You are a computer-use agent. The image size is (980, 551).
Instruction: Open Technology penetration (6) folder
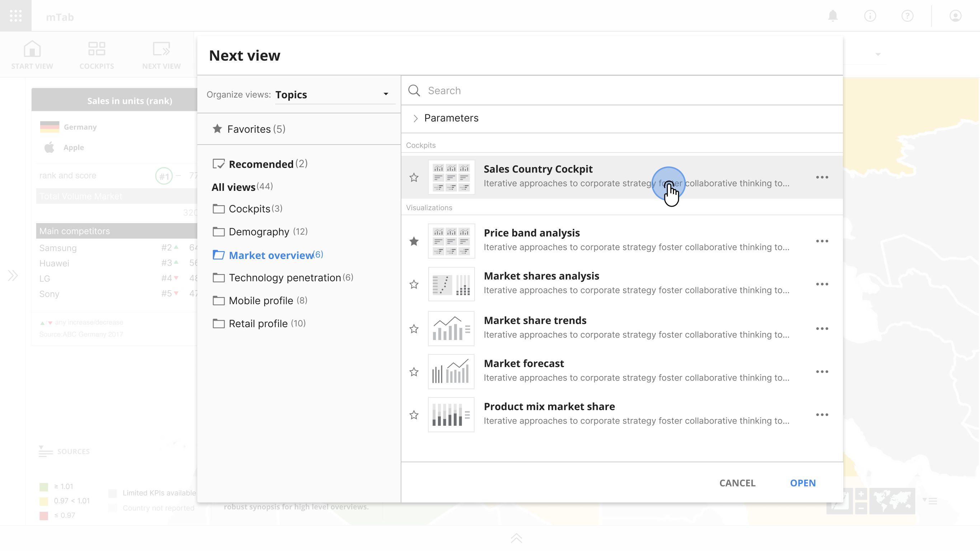coord(283,277)
